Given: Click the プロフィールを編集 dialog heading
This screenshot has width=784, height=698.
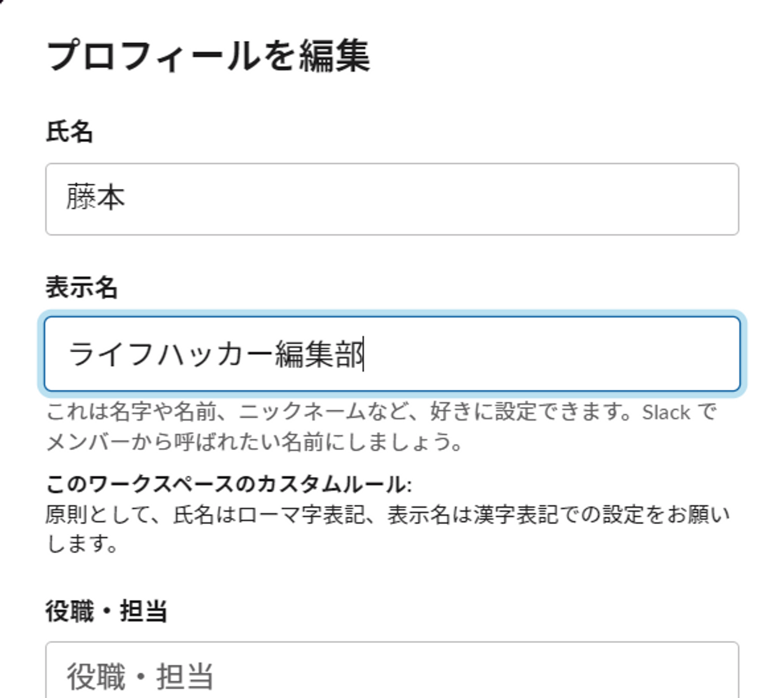Looking at the screenshot, I should point(208,56).
